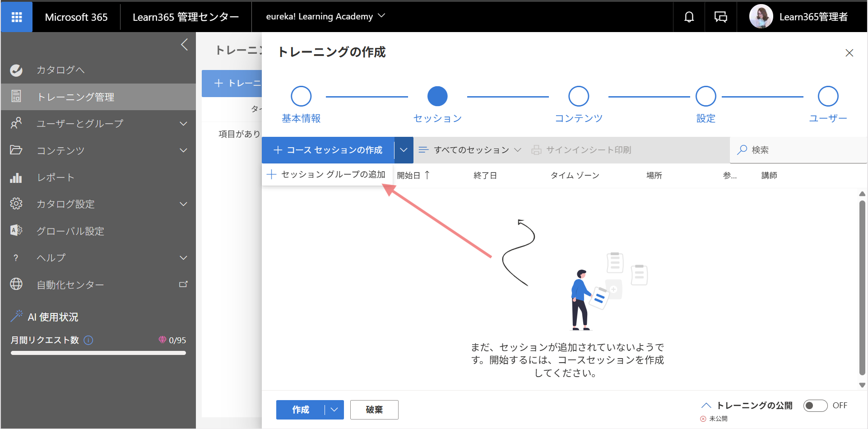The image size is (868, 429).
Task: Click the 作成 button
Action: coord(301,410)
